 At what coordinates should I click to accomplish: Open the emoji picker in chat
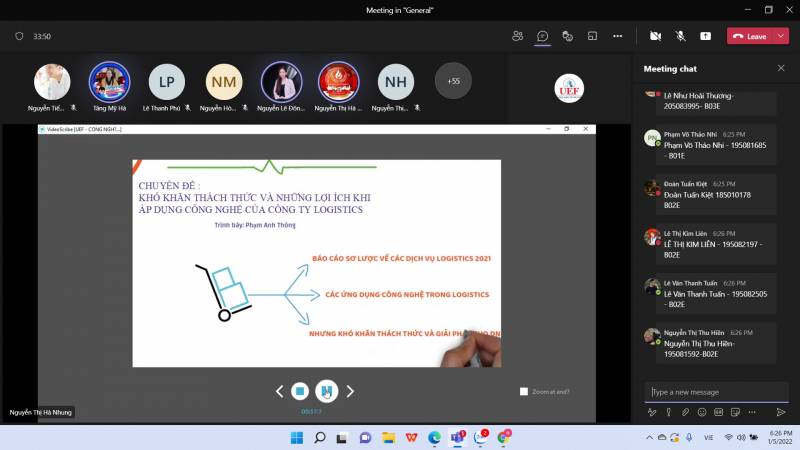[x=702, y=412]
